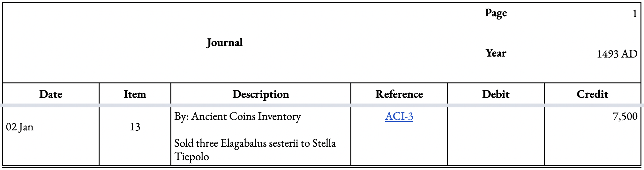The height and width of the screenshot is (170, 644).
Task: Select the Debit column header
Action: coord(496,94)
